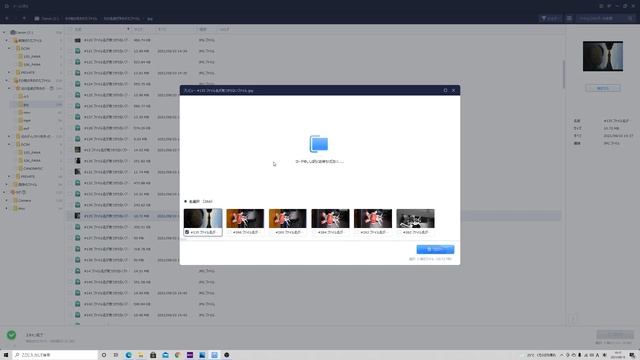Screen dimensions: 640x360
Task: Click the preview button under right thumbnail
Action: point(603,88)
